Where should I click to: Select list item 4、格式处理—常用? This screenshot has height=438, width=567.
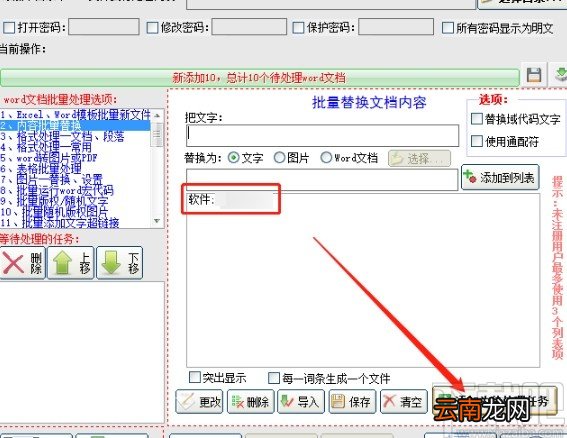pyautogui.click(x=75, y=147)
